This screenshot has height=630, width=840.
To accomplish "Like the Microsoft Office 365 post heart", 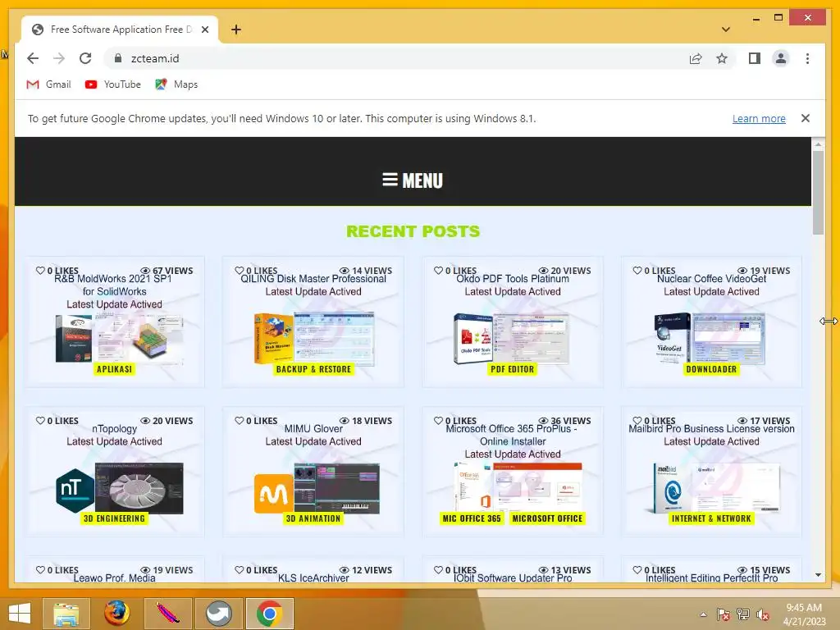I will [x=438, y=421].
